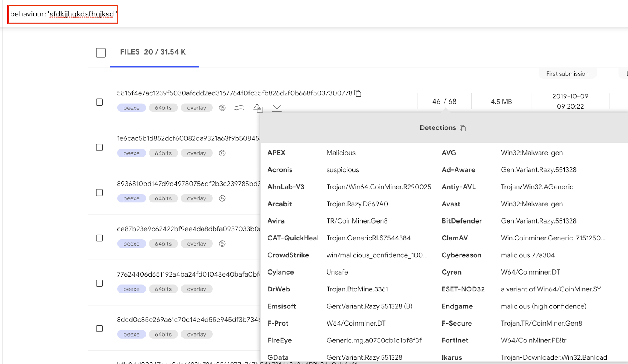Click the peexe tag in the 77624406d6 row
The width and height of the screenshot is (628, 364).
[x=131, y=289]
